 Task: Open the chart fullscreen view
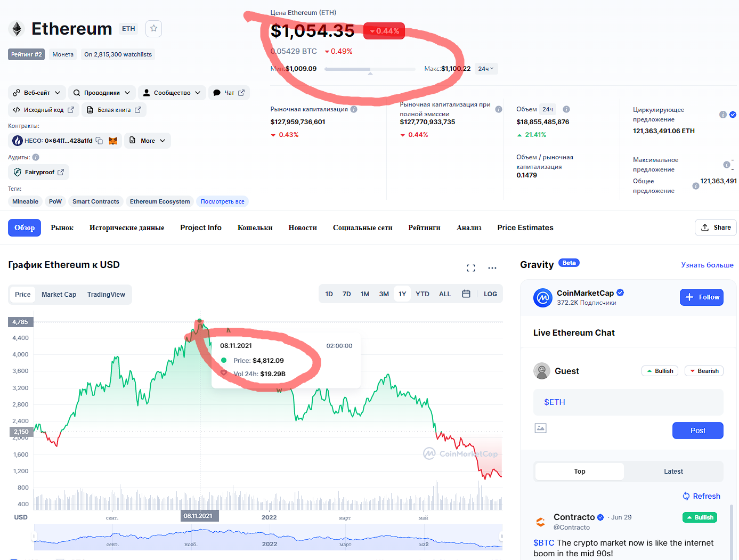[x=471, y=268]
